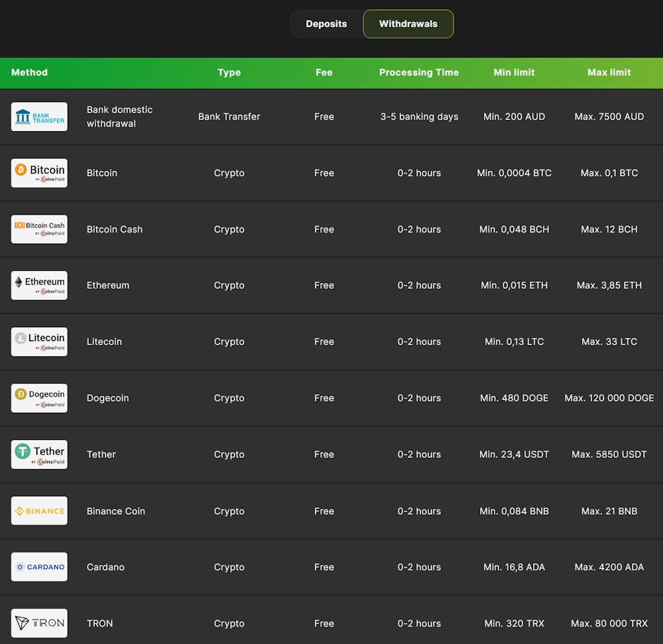Click 'Max. 21 BNB' cell
663x644 pixels.
coord(609,511)
